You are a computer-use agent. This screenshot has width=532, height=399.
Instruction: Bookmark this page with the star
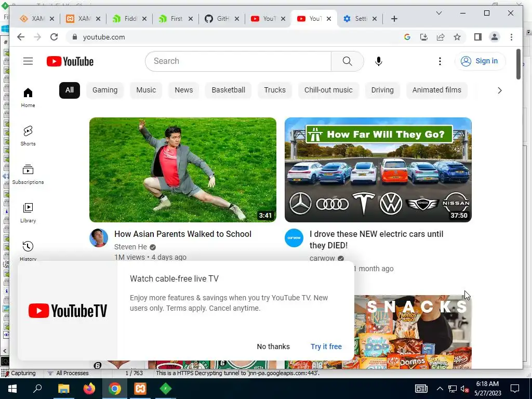click(x=457, y=37)
